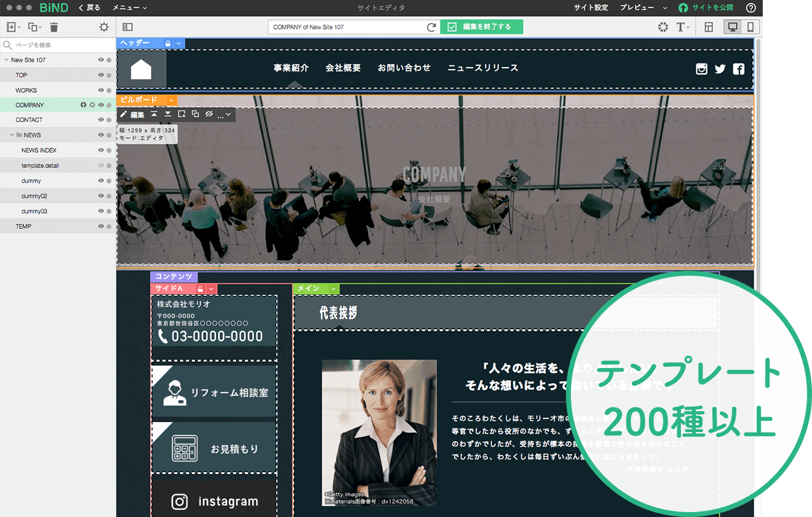Toggle visibility eye for dummy02
The height and width of the screenshot is (517, 812).
point(101,196)
